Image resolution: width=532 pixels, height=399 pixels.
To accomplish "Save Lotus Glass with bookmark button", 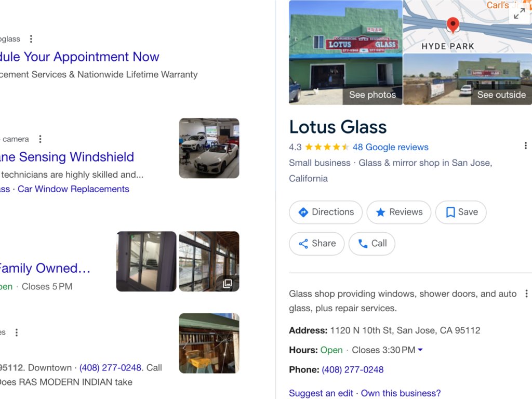I will (461, 212).
